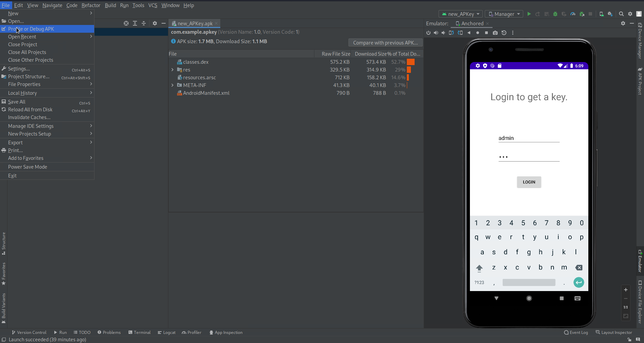644x343 pixels.
Task: Open the Event Log button
Action: click(576, 332)
